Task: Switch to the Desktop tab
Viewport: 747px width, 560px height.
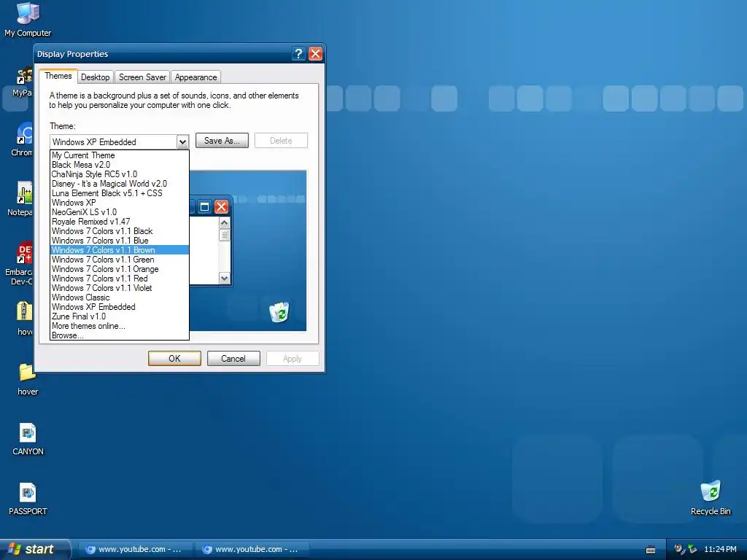Action: click(x=96, y=77)
